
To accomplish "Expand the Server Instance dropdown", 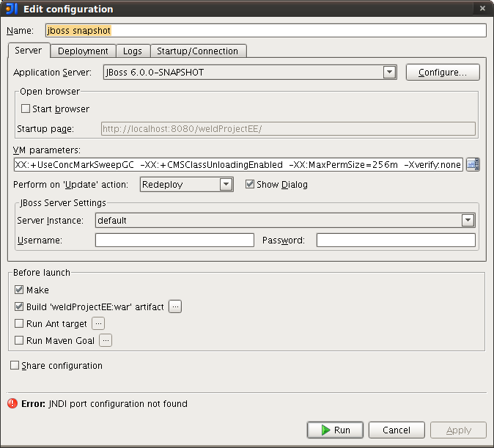I will (468, 220).
